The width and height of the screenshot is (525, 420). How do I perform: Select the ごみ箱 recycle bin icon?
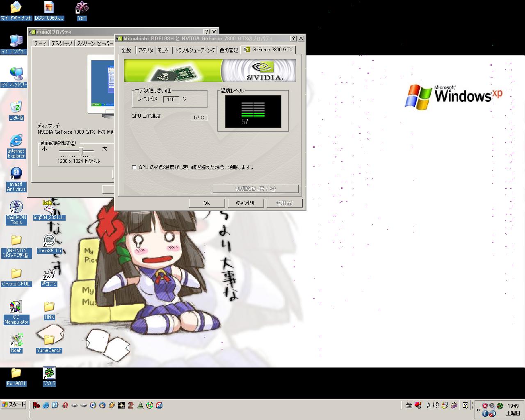pos(16,110)
